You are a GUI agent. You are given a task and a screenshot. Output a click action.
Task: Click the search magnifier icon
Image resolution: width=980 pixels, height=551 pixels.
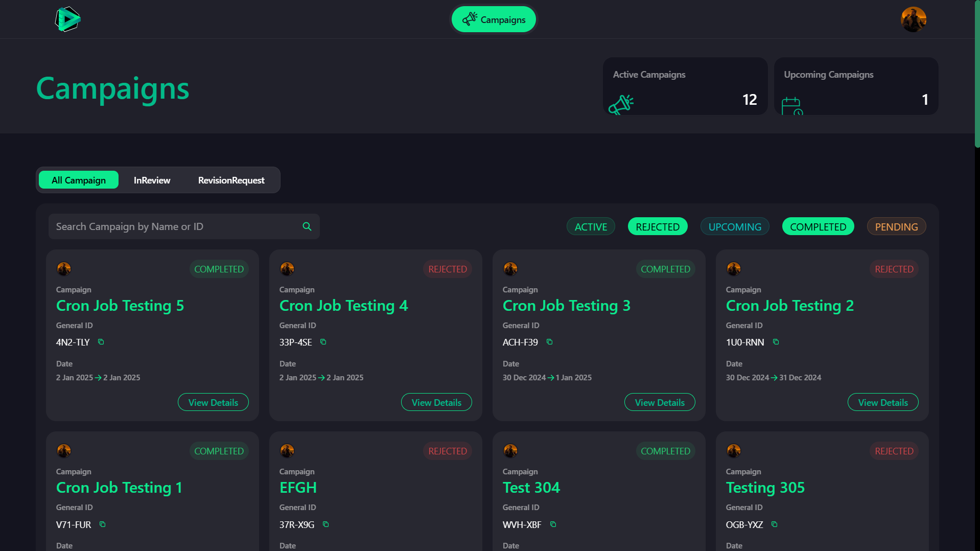coord(307,226)
